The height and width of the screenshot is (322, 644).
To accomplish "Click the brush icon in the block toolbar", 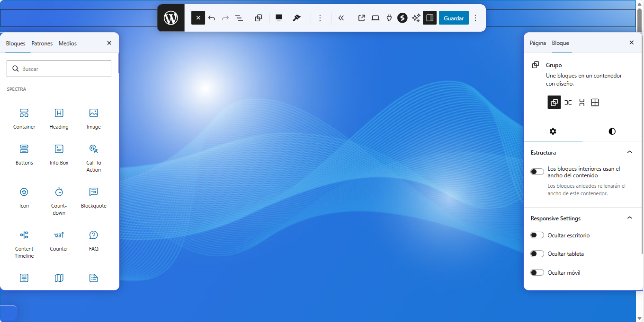I will pos(297,18).
